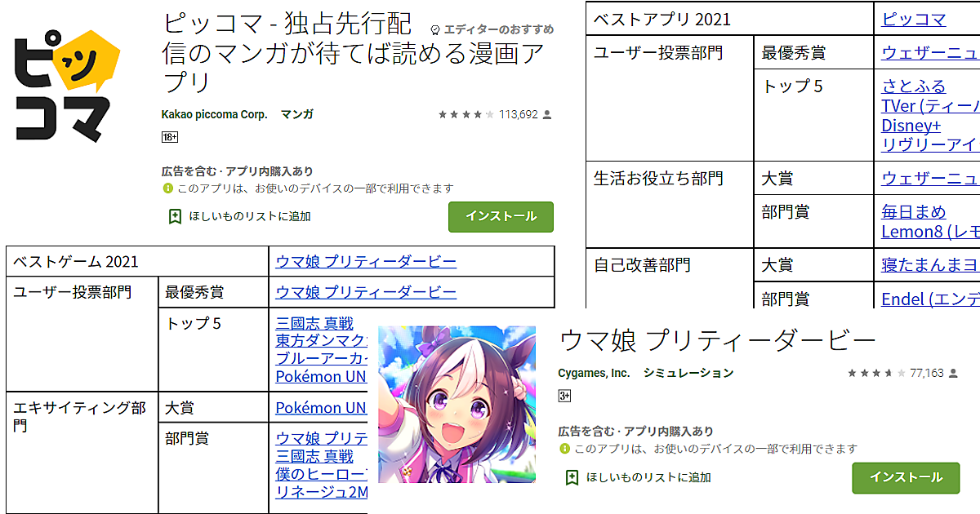The height and width of the screenshot is (514, 980).
Task: Open the さとふる link in Top 5
Action: (x=914, y=86)
